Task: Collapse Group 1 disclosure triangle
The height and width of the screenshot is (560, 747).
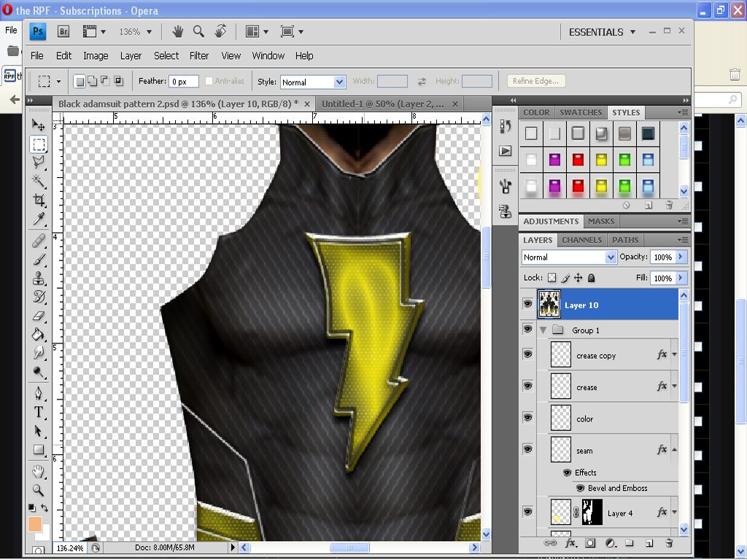Action: 543,330
